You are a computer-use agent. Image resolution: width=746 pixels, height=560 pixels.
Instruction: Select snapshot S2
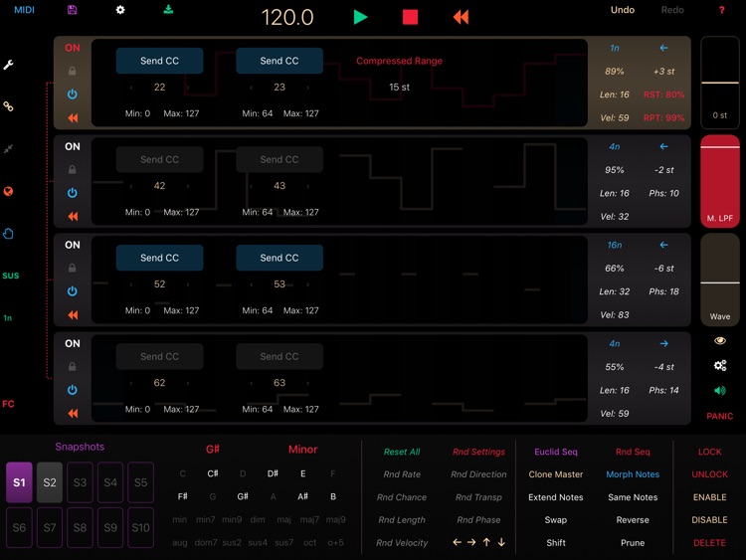point(50,482)
